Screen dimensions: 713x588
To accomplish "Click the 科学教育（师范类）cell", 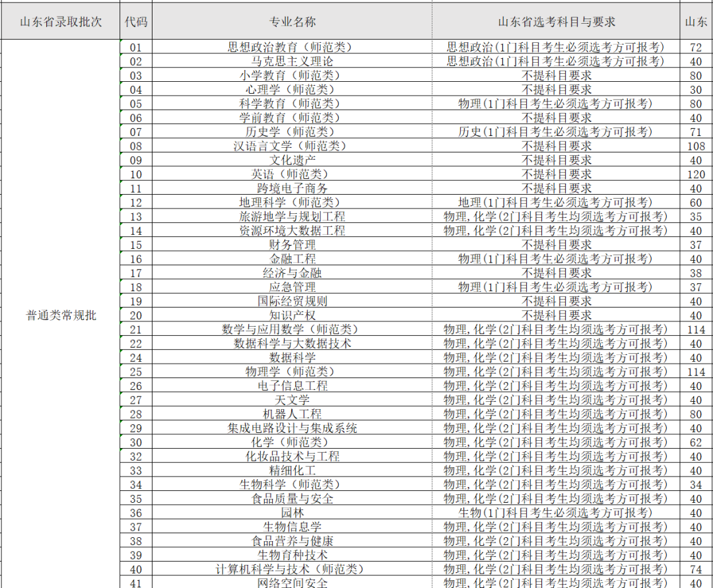I will [292, 103].
